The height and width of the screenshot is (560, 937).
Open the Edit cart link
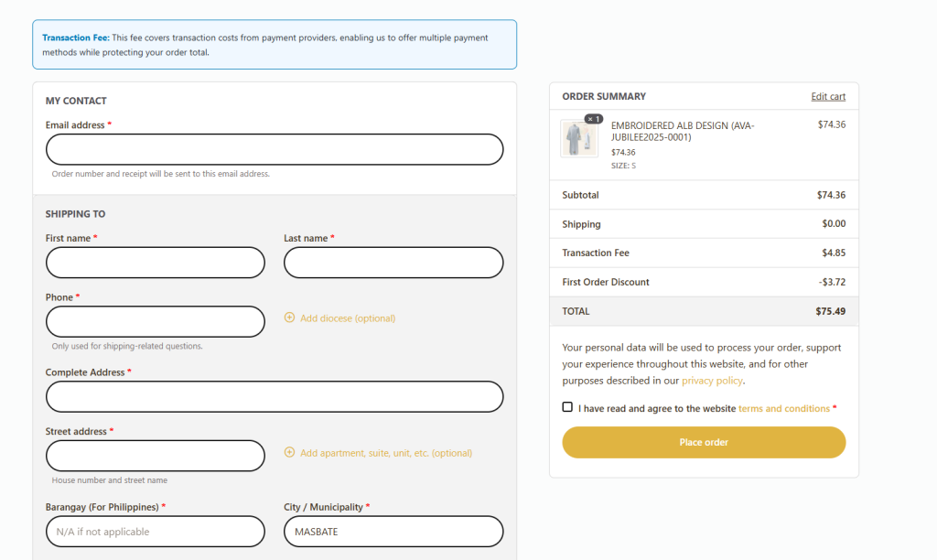[828, 96]
